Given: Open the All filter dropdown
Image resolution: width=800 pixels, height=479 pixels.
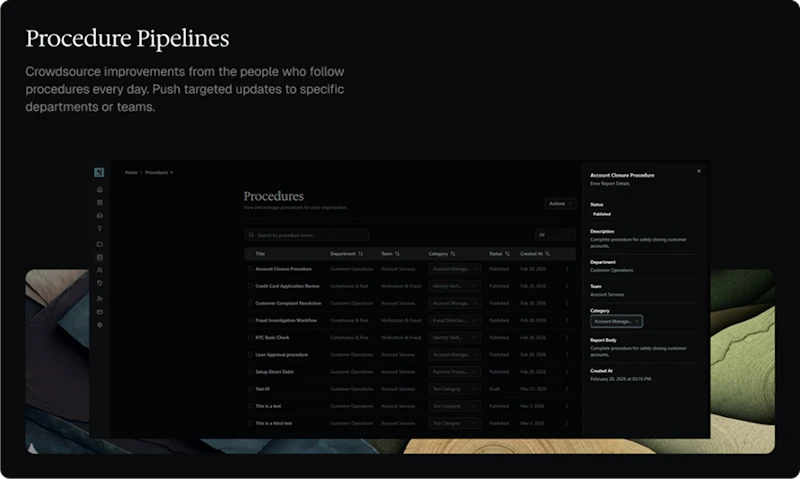Looking at the screenshot, I should pyautogui.click(x=555, y=235).
